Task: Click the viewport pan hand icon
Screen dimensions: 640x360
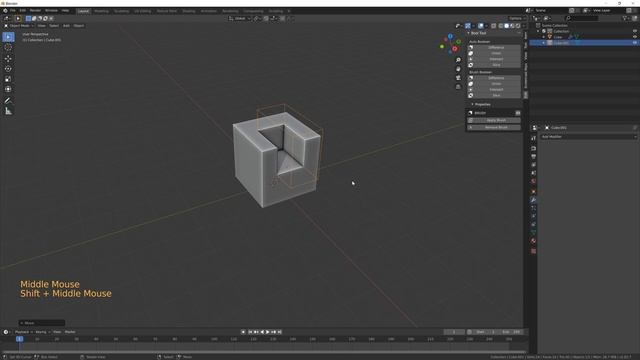Action: coord(458,69)
